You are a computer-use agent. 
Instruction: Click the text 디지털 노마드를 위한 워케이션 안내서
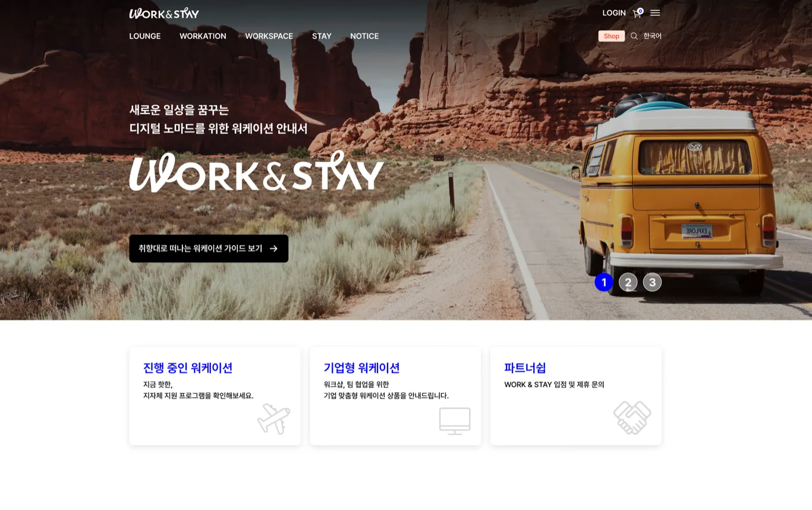click(219, 128)
